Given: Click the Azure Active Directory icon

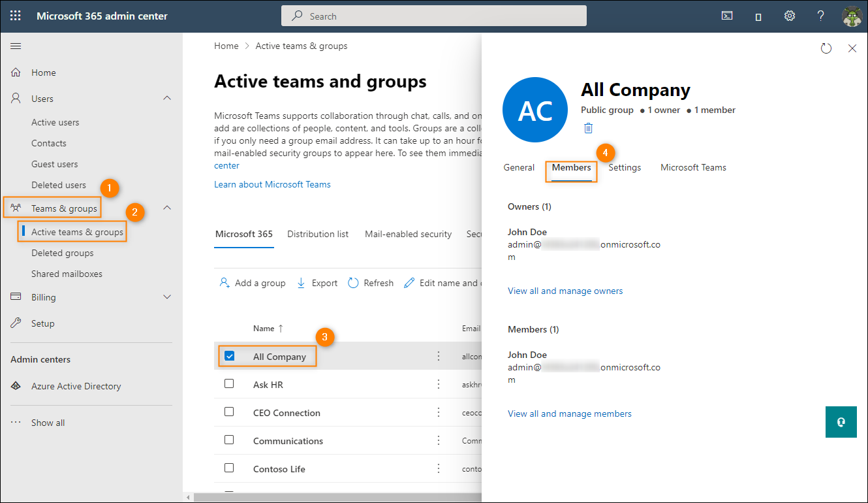Looking at the screenshot, I should [x=16, y=386].
